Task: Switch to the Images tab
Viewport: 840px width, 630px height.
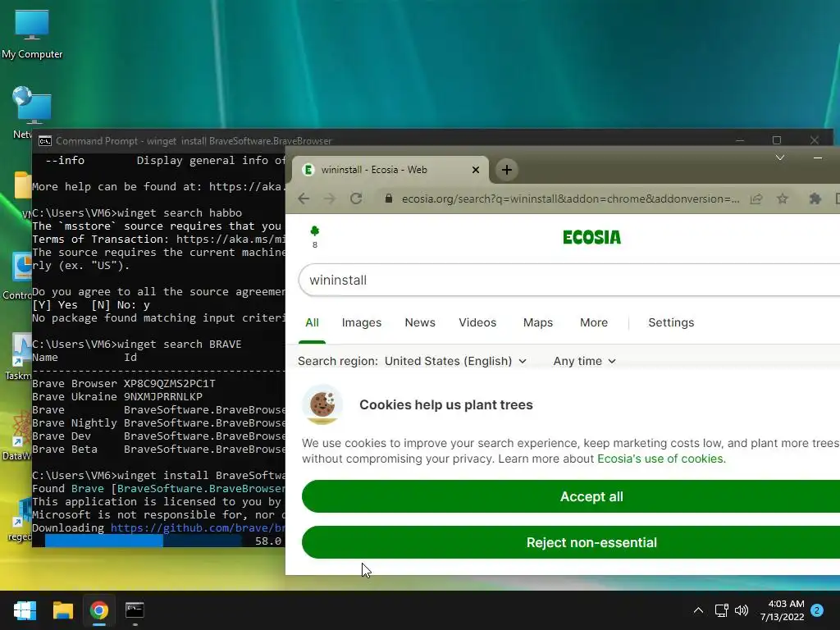Action: tap(362, 322)
